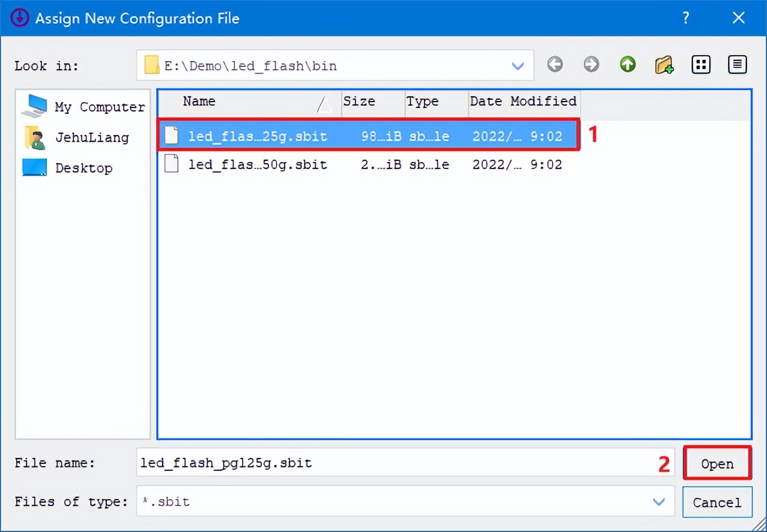
Task: Click the Desktop icon in the sidebar
Action: point(34,168)
